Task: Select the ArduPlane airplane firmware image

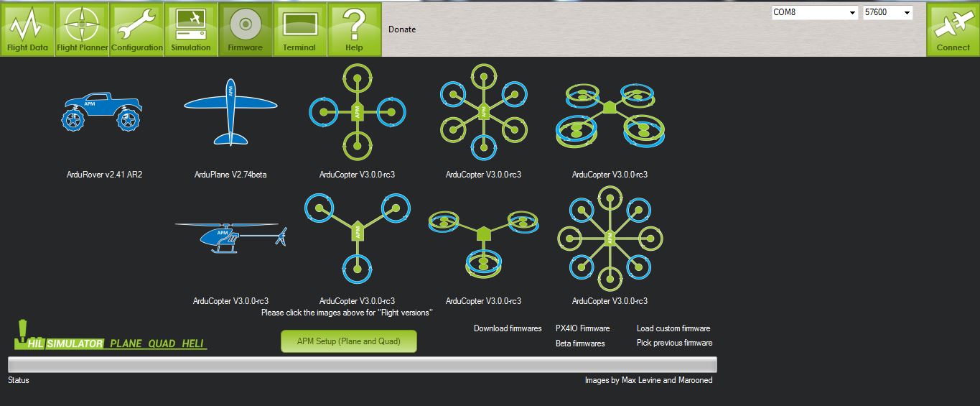Action: pos(230,112)
